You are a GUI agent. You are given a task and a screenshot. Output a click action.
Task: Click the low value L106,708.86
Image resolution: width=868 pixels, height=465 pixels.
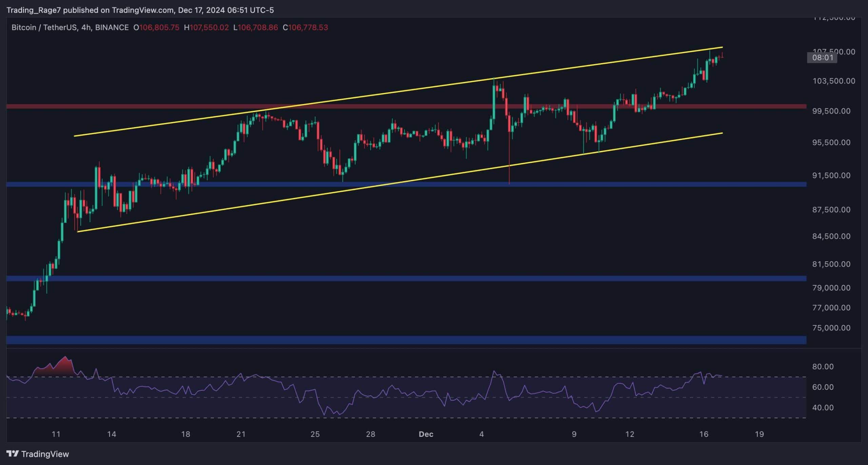click(x=256, y=27)
